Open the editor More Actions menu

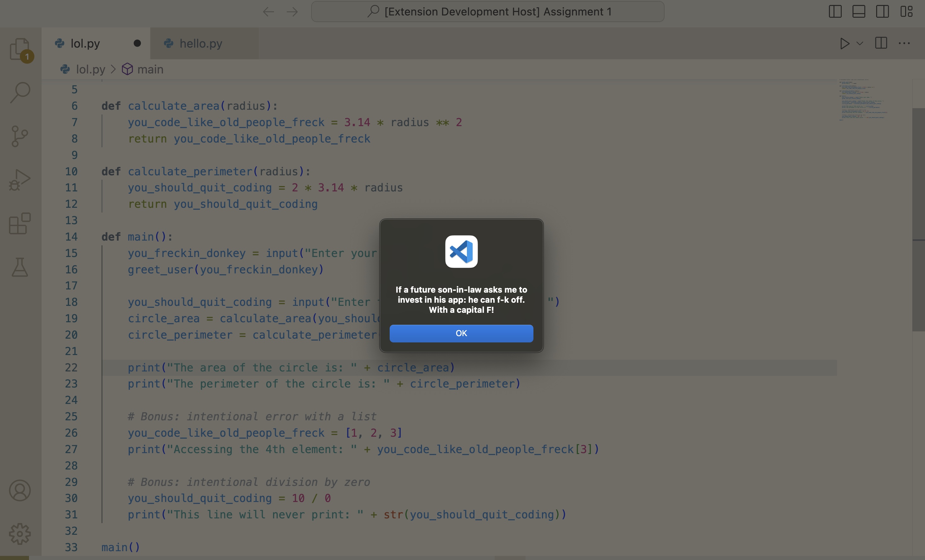tap(904, 44)
